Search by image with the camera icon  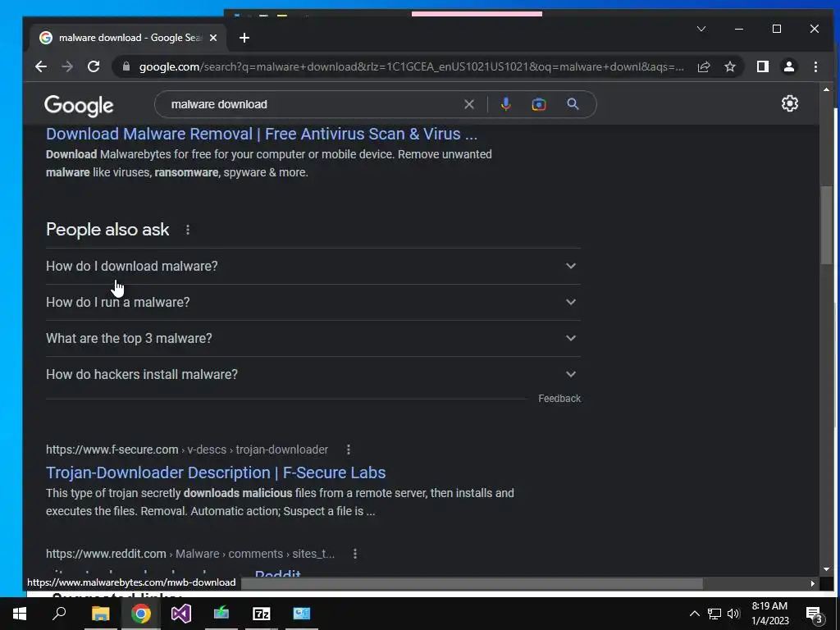(539, 104)
